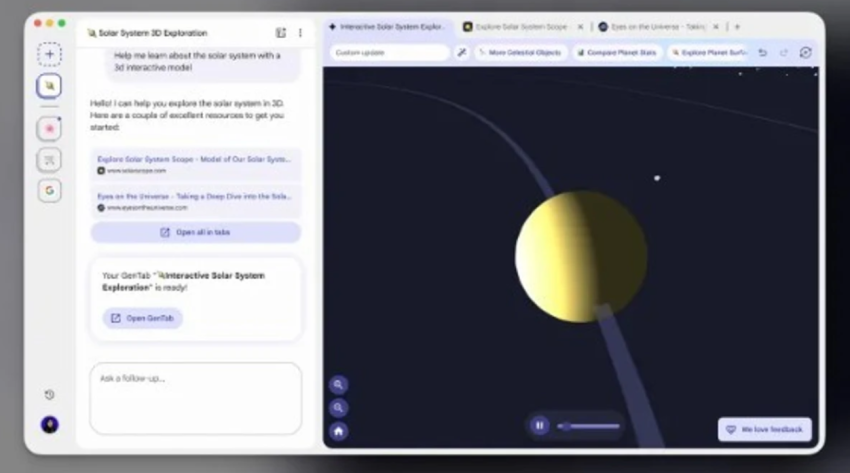850x473 pixels.
Task: Click the magic wand icon beside Custom update
Action: 462,52
